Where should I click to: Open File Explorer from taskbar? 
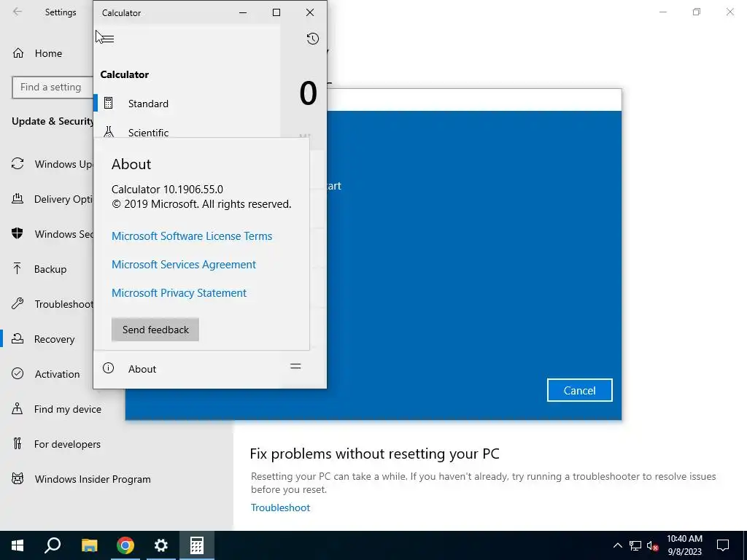click(89, 545)
